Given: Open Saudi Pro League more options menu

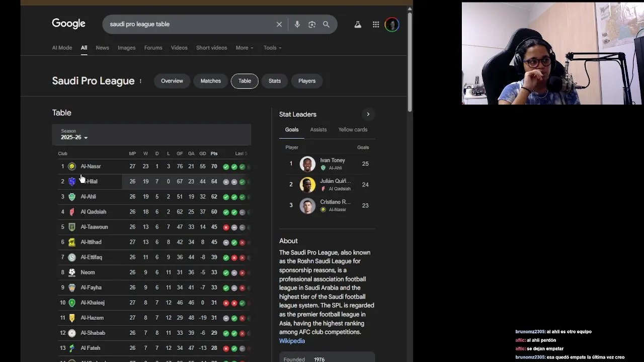Looking at the screenshot, I should (x=140, y=81).
